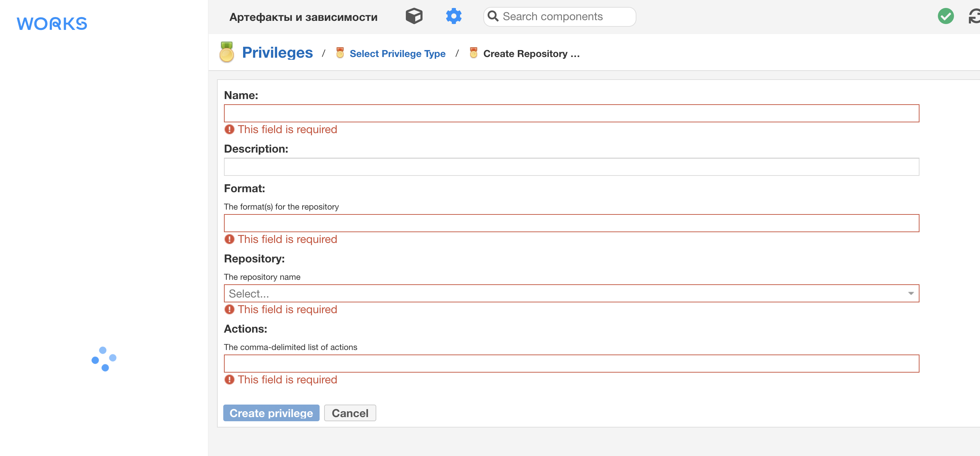
Task: Click the Create Repository breadcrumb icon
Action: coord(473,53)
